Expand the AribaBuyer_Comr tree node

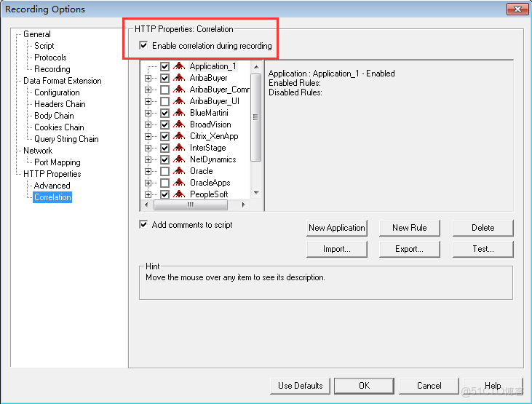[148, 90]
